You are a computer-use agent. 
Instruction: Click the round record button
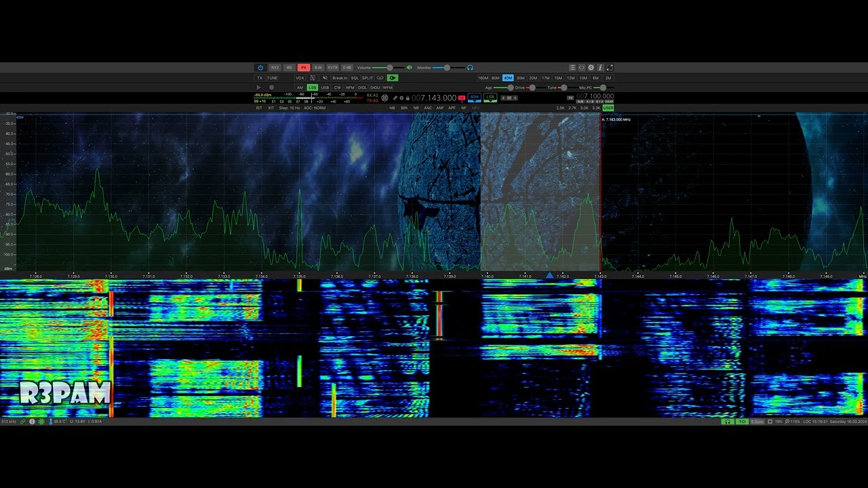[x=271, y=87]
